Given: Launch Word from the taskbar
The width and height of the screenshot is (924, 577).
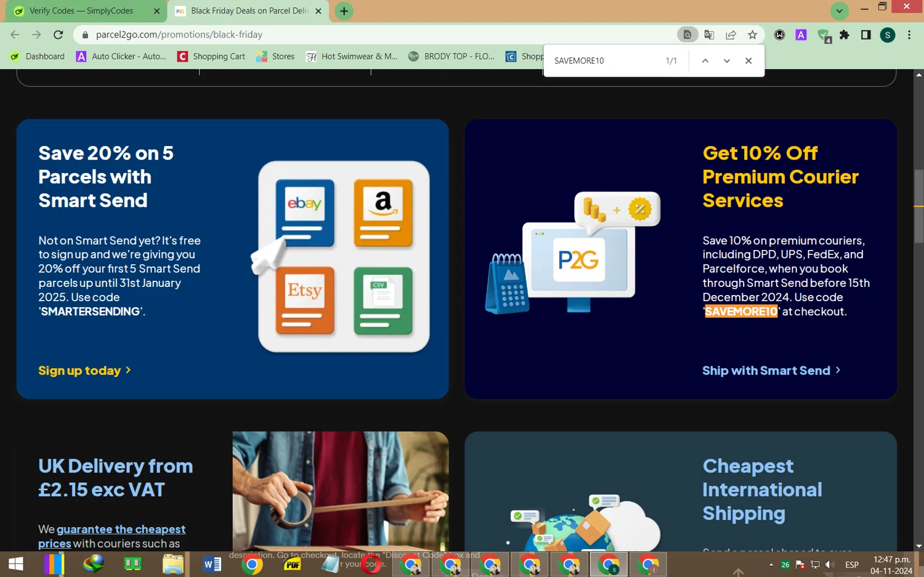Looking at the screenshot, I should coord(212,564).
